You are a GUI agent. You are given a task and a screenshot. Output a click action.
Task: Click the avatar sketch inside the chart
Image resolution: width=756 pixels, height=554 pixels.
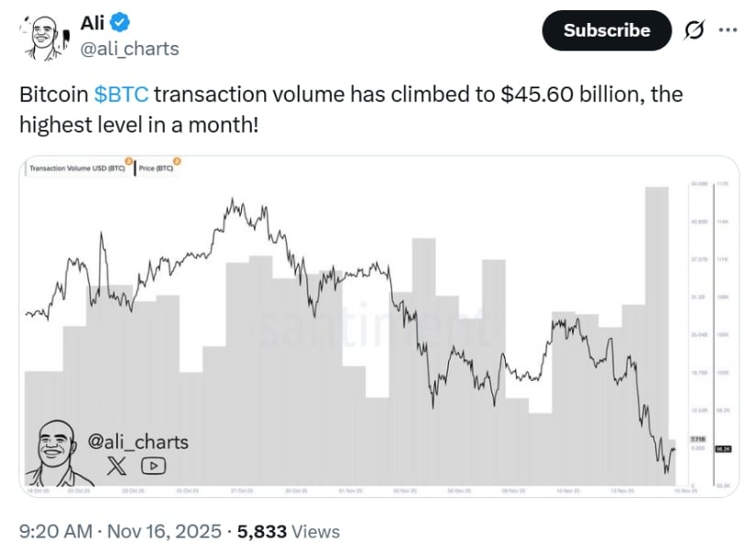tap(53, 449)
